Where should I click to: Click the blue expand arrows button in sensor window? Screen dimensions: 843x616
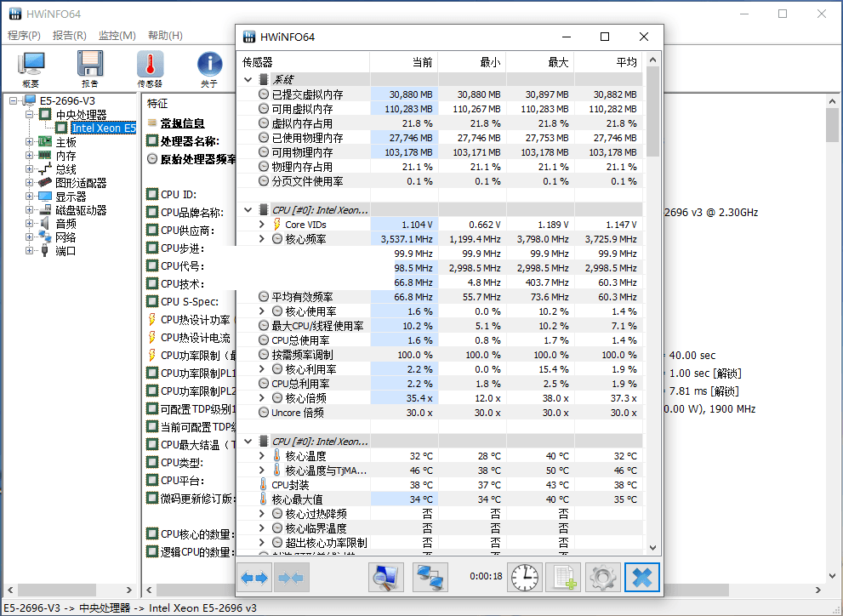pyautogui.click(x=254, y=578)
